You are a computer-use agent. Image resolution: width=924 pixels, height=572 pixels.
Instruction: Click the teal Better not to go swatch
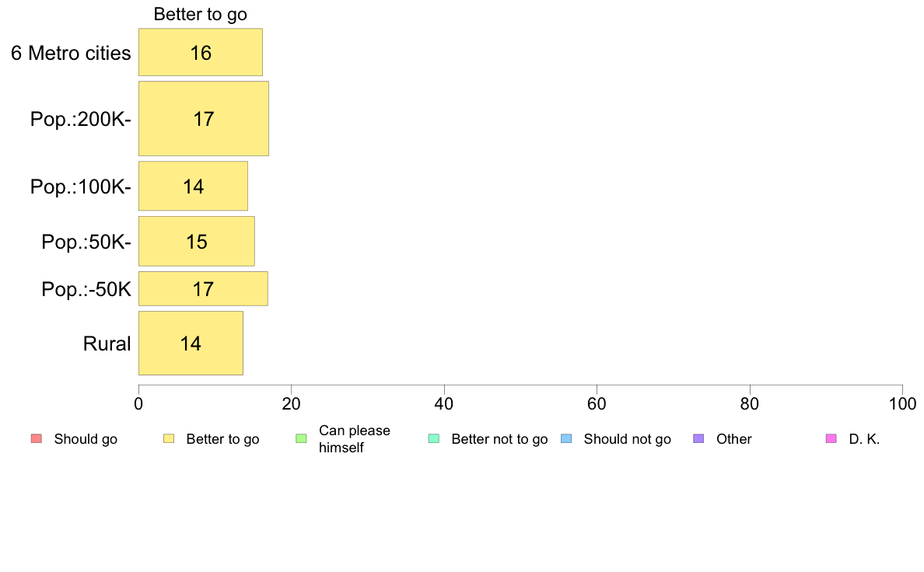click(433, 439)
